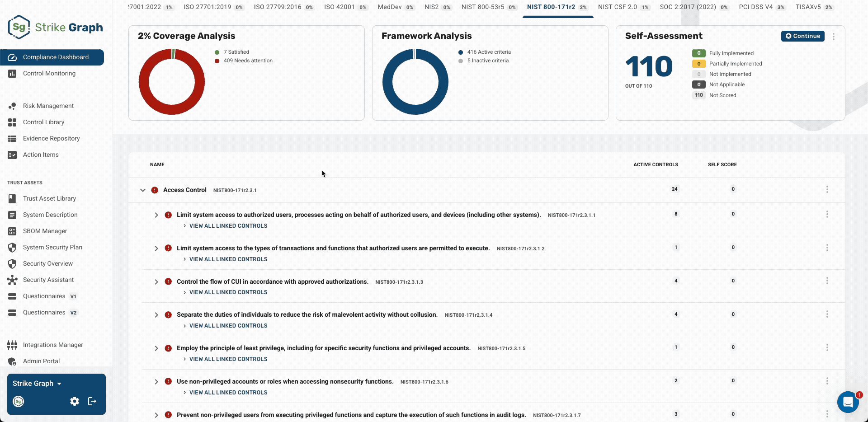View all linked controls for CUI flow criterion

click(225, 292)
